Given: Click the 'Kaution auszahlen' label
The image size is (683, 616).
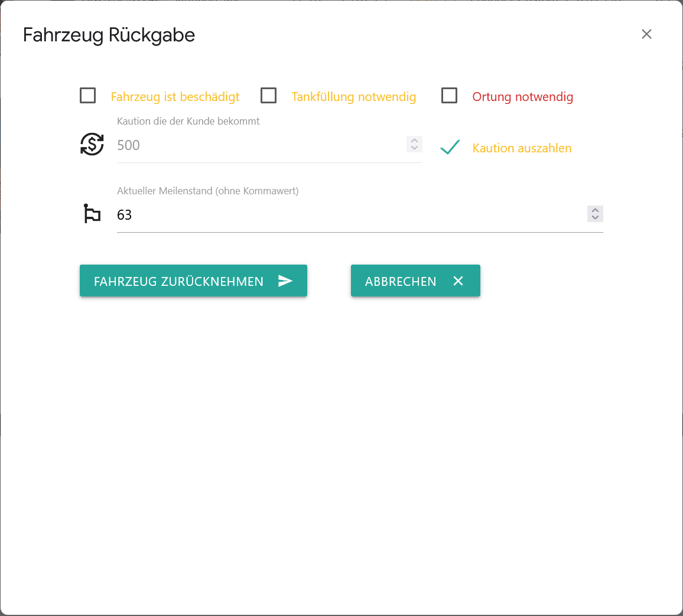Looking at the screenshot, I should [x=522, y=148].
